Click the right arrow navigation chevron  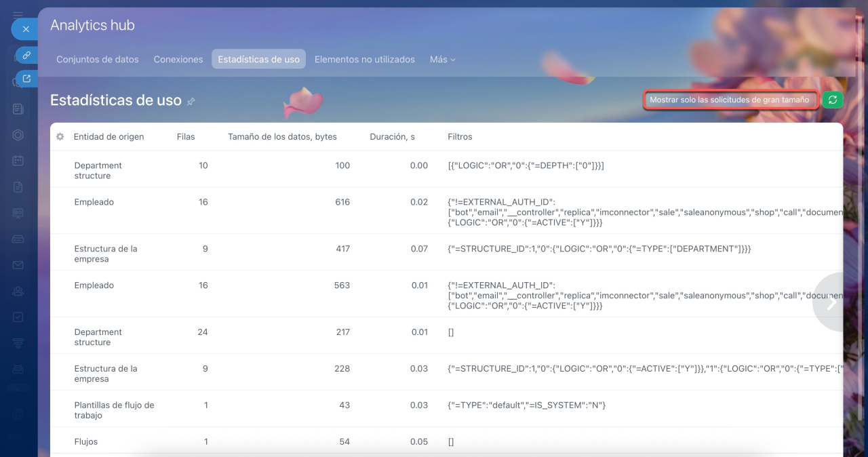click(831, 302)
